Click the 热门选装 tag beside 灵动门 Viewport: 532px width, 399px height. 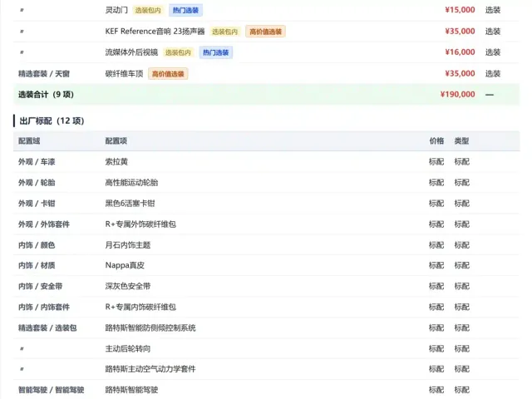click(185, 10)
